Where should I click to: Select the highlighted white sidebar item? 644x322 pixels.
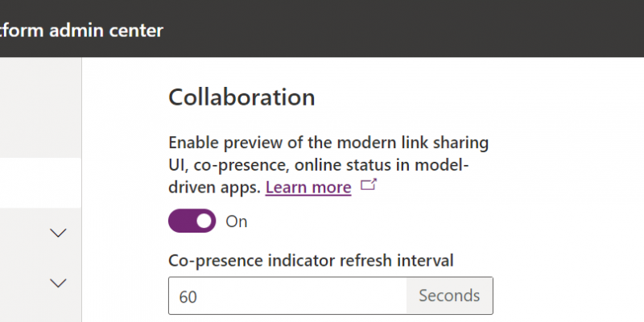coord(40,183)
